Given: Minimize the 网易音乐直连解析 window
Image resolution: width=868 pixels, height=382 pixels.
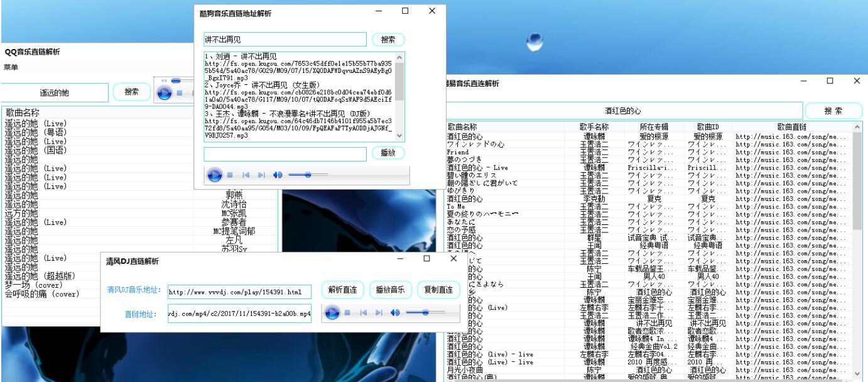Looking at the screenshot, I should (805, 81).
